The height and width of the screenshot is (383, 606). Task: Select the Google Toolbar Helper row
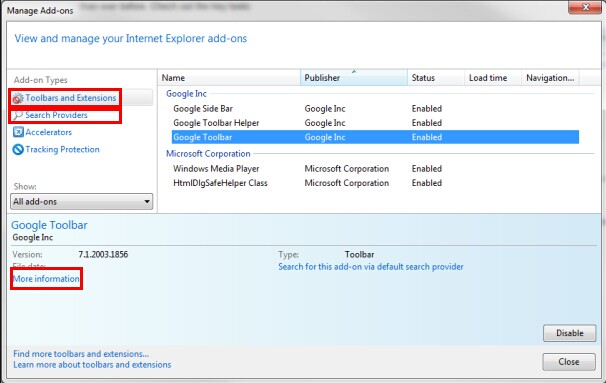pos(375,123)
